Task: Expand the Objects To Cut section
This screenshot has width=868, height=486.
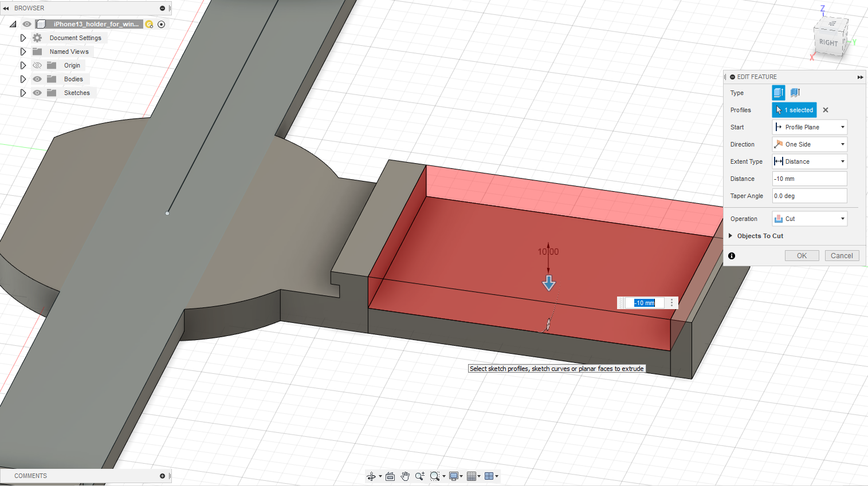Action: click(730, 236)
